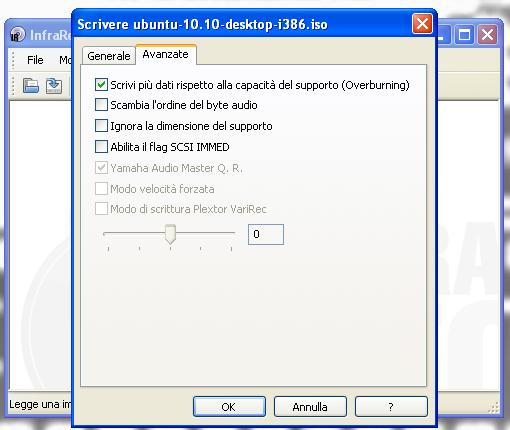Screen dimensions: 510x430
Task: Click the InfraRecorder app logo icon
Action: [17, 34]
